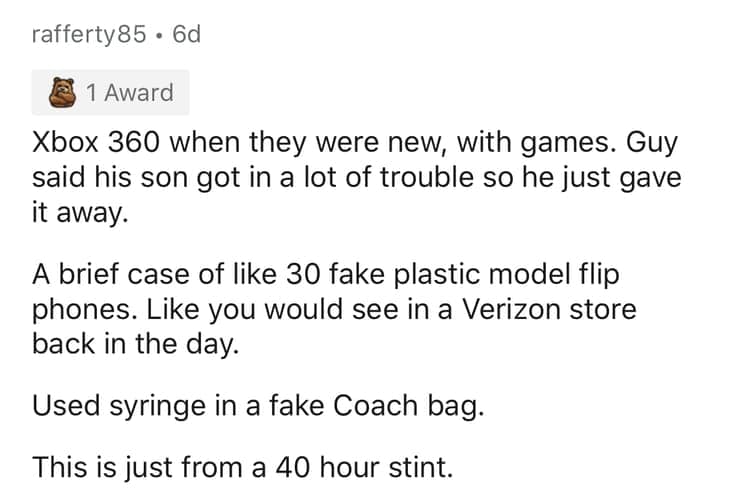The height and width of the screenshot is (498, 732).
Task: Click the word "Verizon" in the comment
Action: tap(502, 309)
